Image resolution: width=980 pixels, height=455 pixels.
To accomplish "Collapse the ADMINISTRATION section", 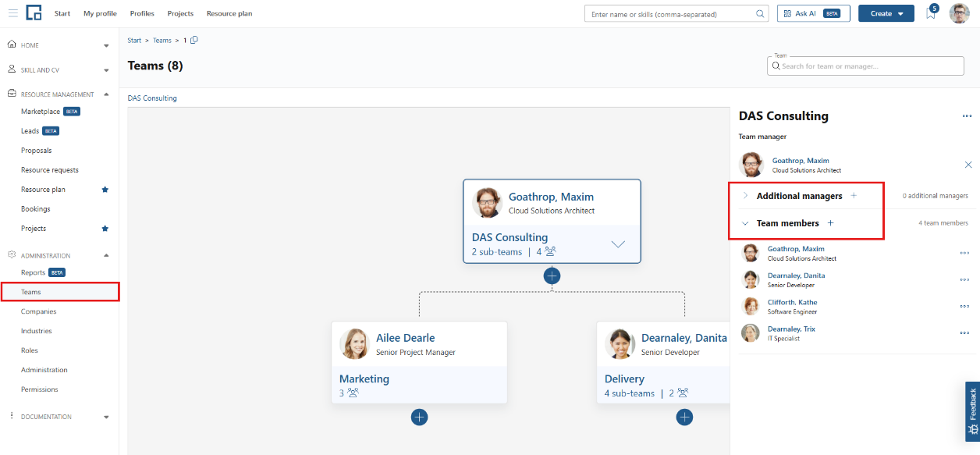I will point(106,255).
